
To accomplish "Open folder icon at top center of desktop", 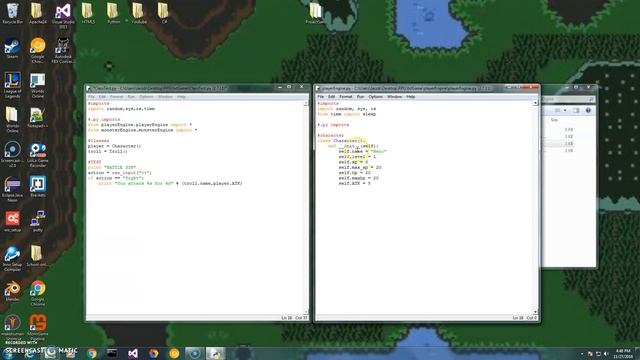I will pyautogui.click(x=315, y=13).
